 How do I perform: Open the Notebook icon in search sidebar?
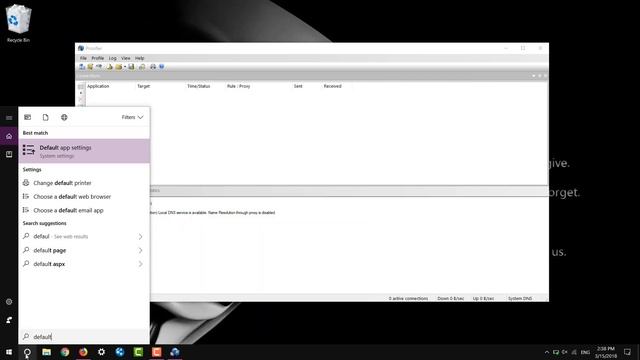9,154
